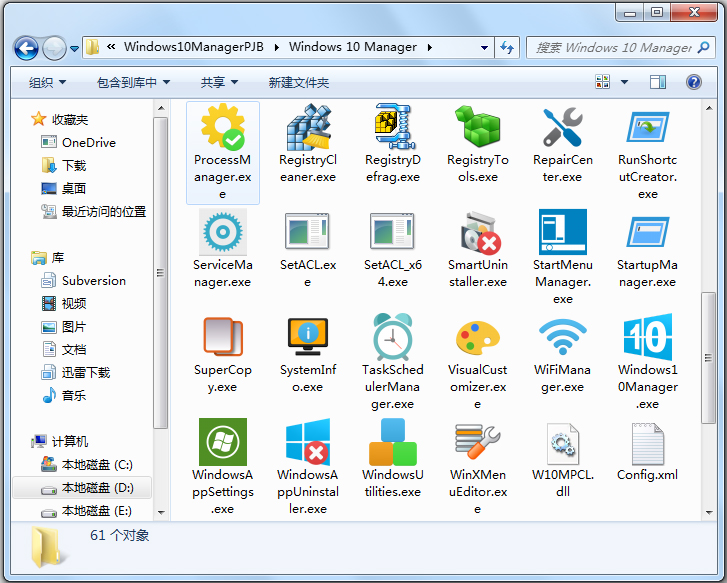Image resolution: width=727 pixels, height=583 pixels.
Task: Select SetACL_x64.exe file icon
Action: coord(393,231)
